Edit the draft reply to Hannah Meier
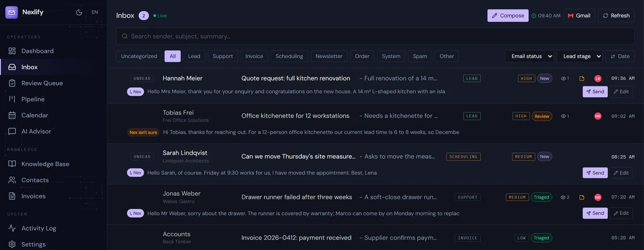The width and height of the screenshot is (644, 250). [621, 92]
